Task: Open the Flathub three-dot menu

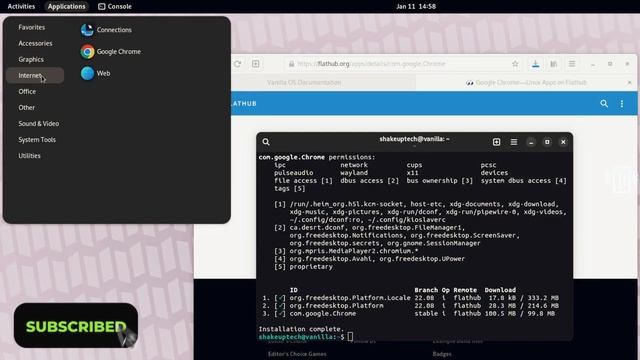Action: (x=622, y=104)
